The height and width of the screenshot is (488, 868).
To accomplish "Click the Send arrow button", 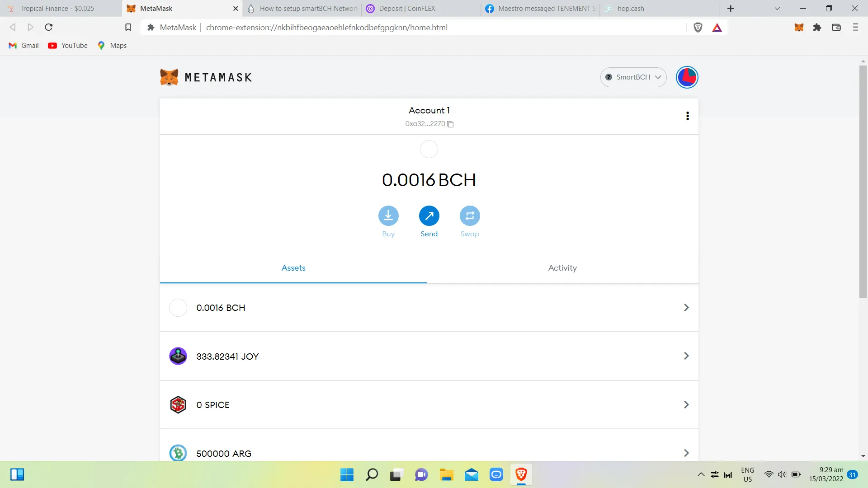I will click(429, 216).
